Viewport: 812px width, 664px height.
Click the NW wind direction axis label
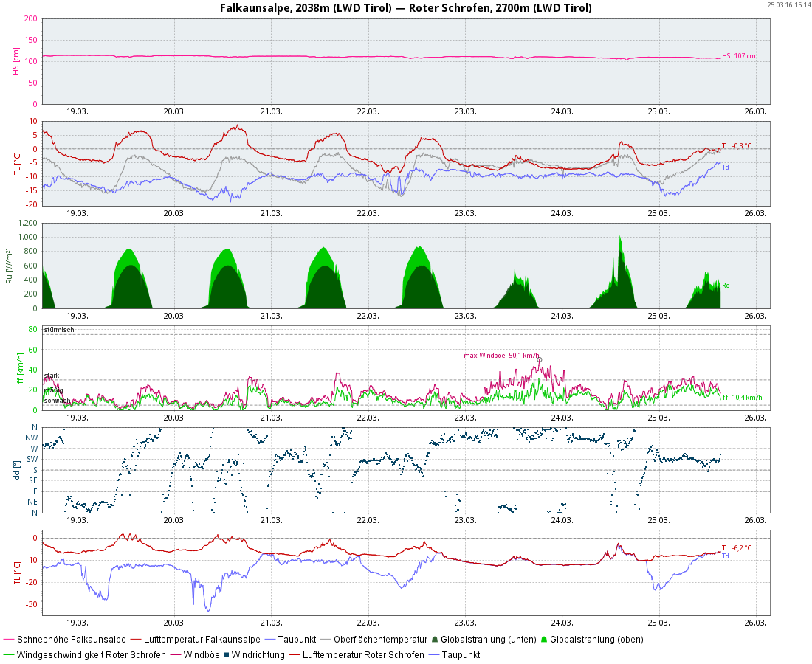31,438
